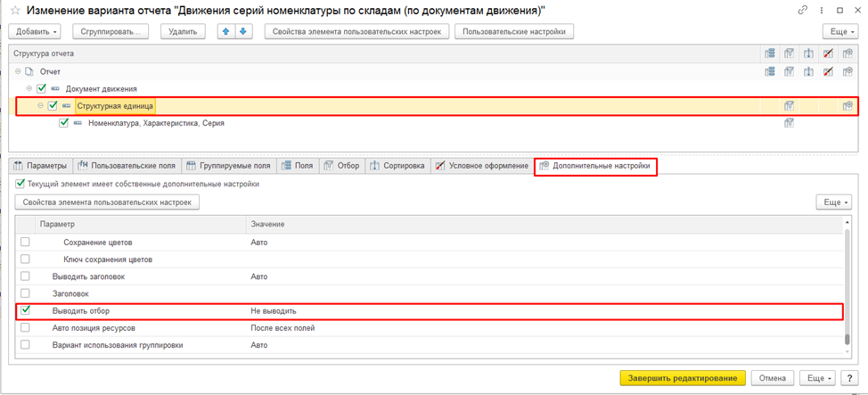Image resolution: width=868 pixels, height=395 pixels.
Task: Uncheck the Документ движения grouping checkbox
Action: (x=41, y=88)
